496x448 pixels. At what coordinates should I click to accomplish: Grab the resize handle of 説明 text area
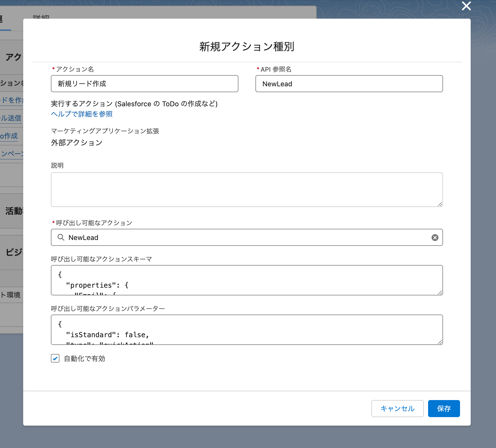point(440,204)
